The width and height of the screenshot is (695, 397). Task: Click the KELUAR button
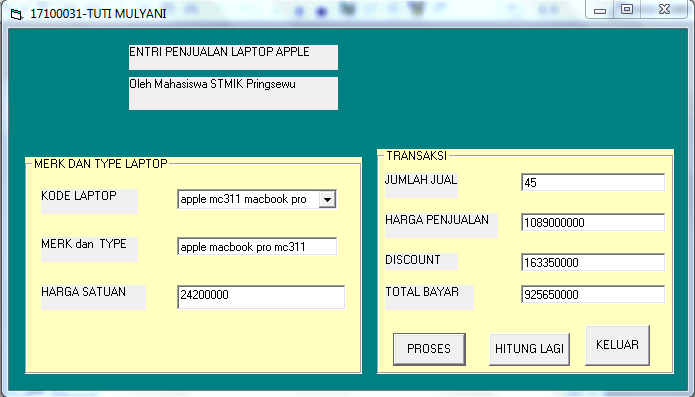tap(617, 345)
